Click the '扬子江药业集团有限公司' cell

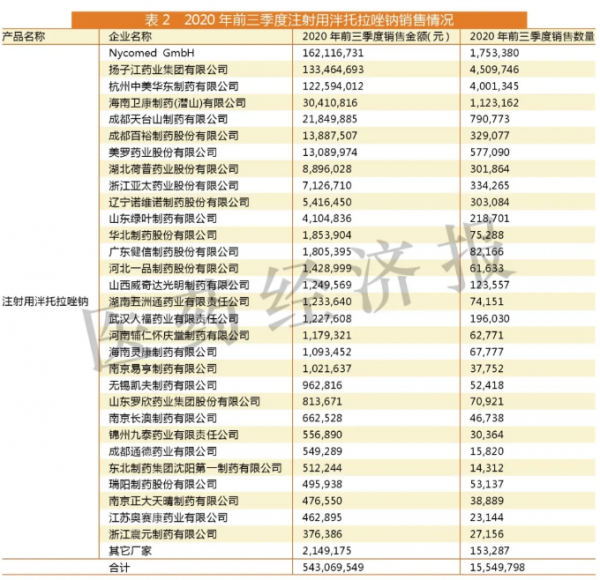(x=168, y=70)
